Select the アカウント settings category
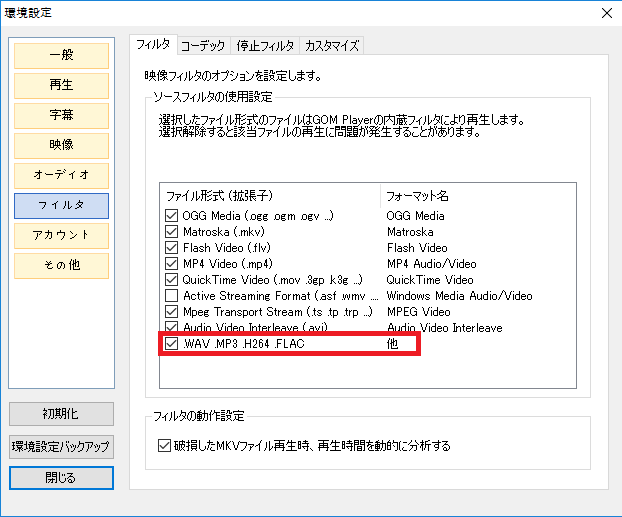The image size is (622, 517). tap(61, 234)
